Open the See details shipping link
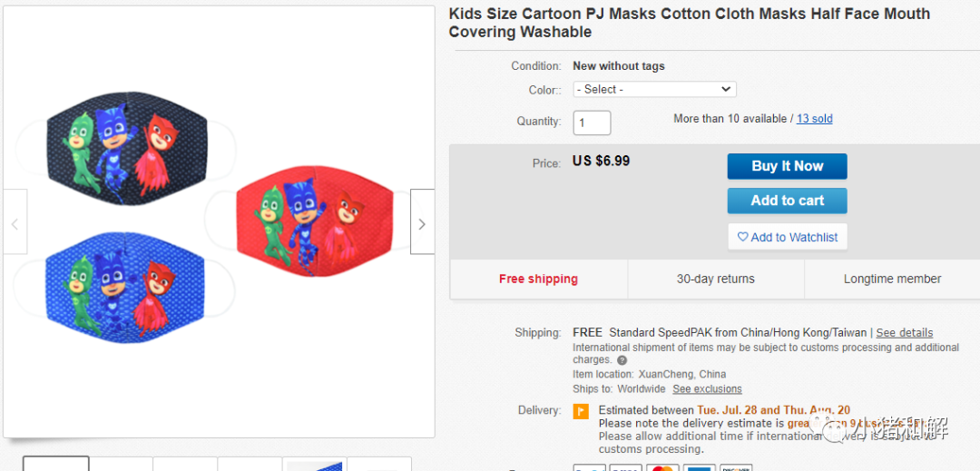980x471 pixels. tap(904, 333)
